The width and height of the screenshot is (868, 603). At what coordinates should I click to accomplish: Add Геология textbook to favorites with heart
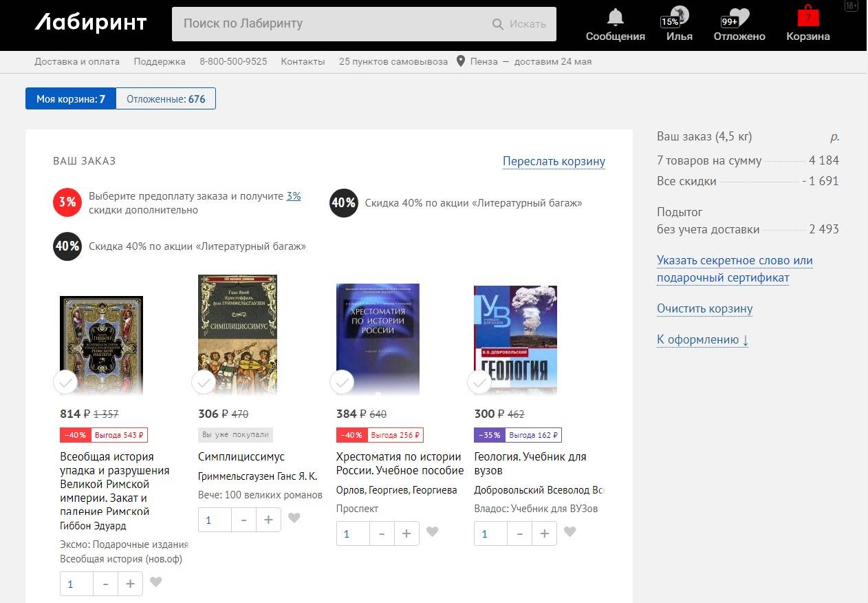pyautogui.click(x=569, y=532)
